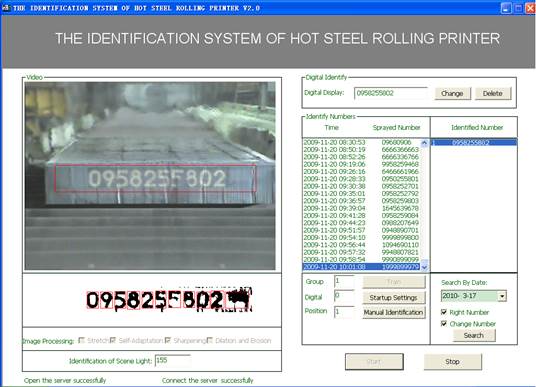Click list scroll down arrow
The width and height of the screenshot is (536, 387).
click(424, 267)
